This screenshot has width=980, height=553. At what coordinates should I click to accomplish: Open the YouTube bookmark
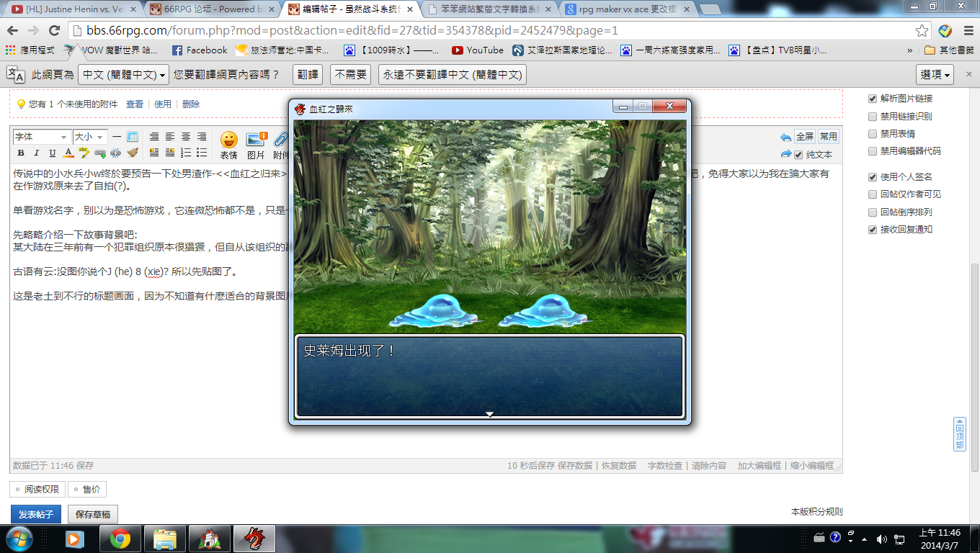tap(478, 50)
